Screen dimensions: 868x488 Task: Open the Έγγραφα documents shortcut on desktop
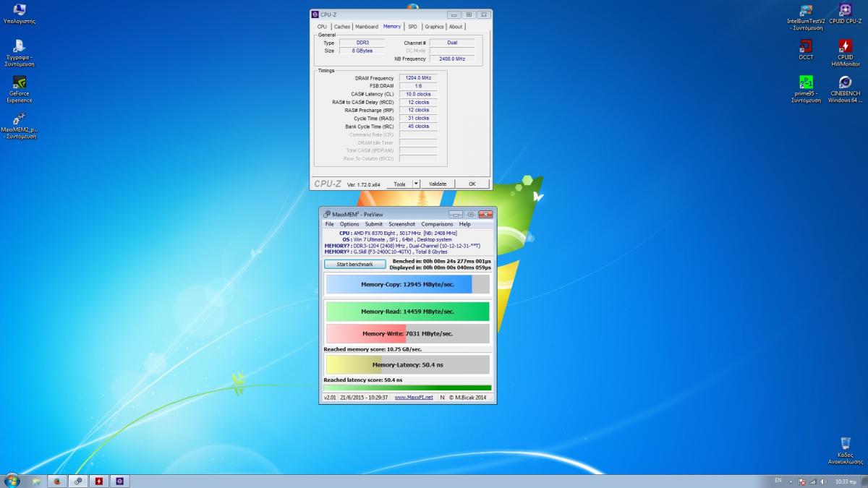pyautogui.click(x=20, y=53)
